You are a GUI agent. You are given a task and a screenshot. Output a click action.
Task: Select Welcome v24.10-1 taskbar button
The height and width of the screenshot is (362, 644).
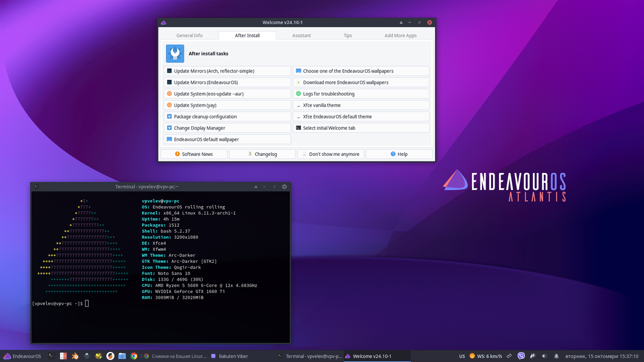377,356
